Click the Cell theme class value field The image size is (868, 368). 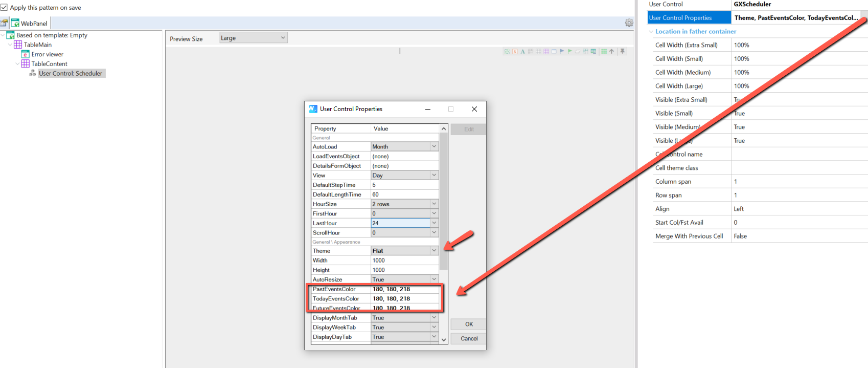799,168
